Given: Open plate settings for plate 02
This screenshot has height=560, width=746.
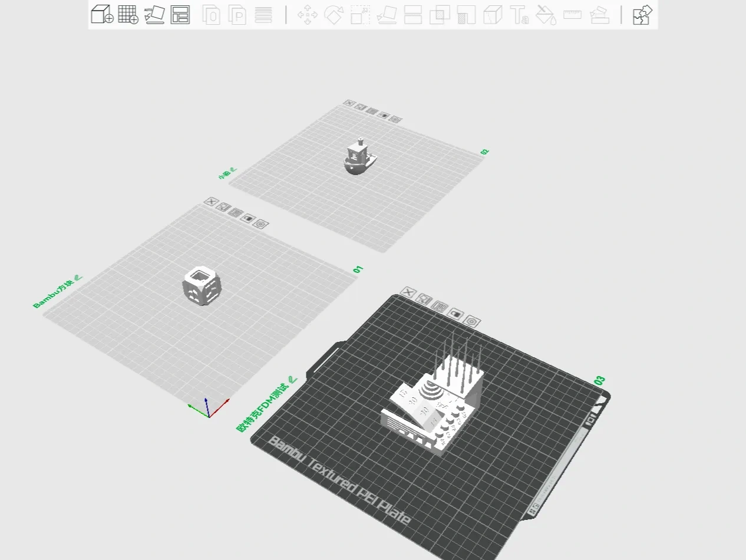Looking at the screenshot, I should click(395, 118).
